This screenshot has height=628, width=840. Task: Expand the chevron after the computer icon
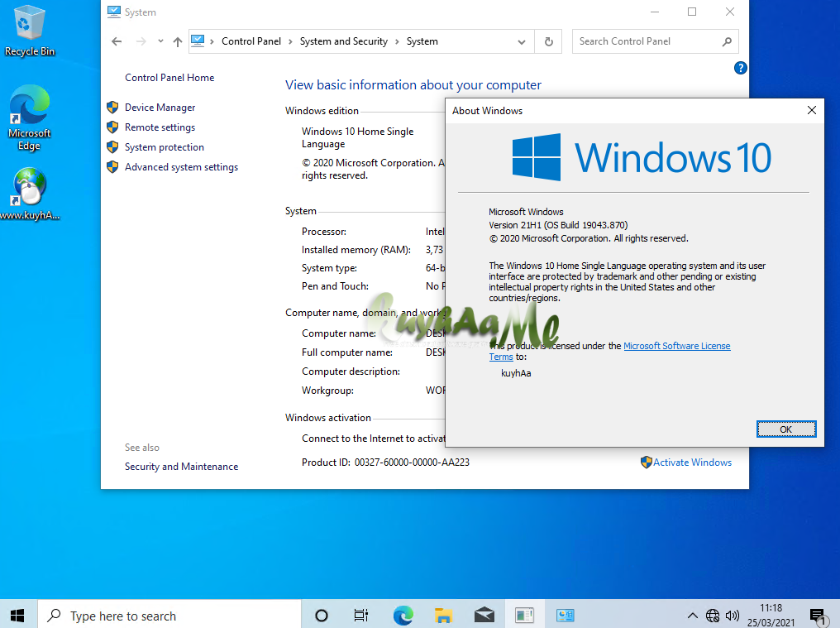(212, 42)
